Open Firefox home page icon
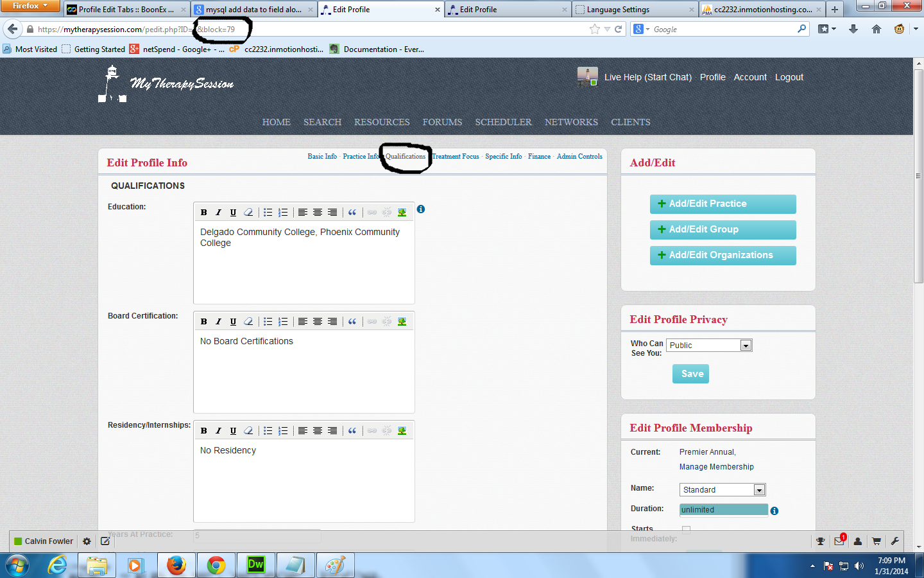Screen dimensions: 924x578 877,29
